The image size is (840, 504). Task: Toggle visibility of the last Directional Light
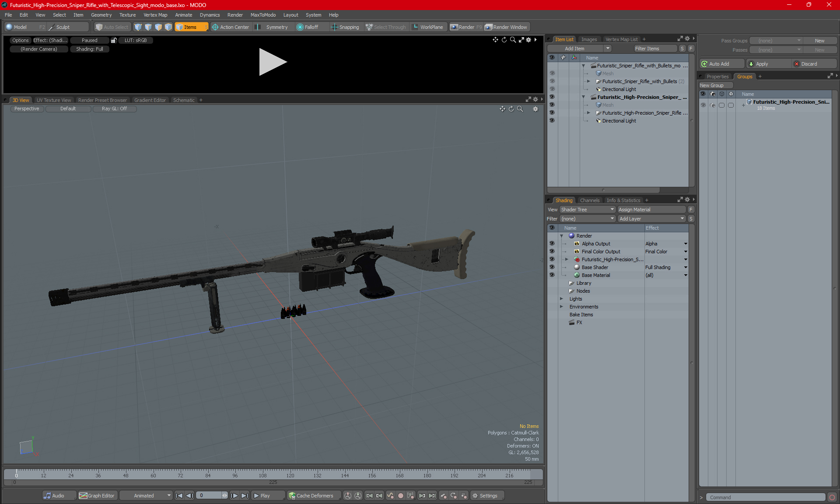click(x=552, y=121)
